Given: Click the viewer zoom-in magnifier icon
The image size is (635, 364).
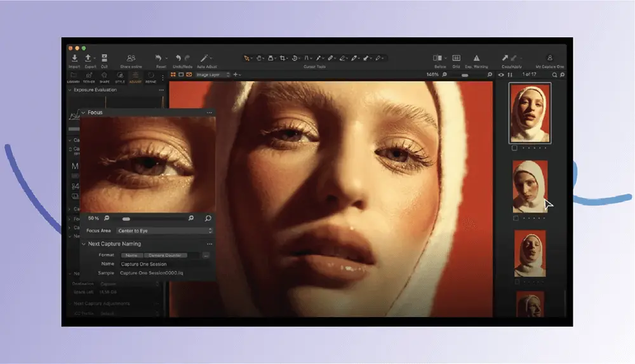Looking at the screenshot, I should [490, 74].
